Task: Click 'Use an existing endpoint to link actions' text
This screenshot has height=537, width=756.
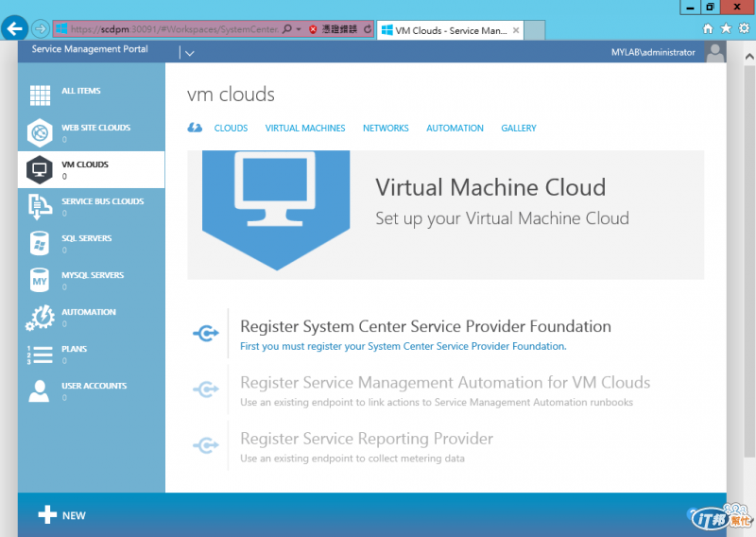Action: click(437, 403)
